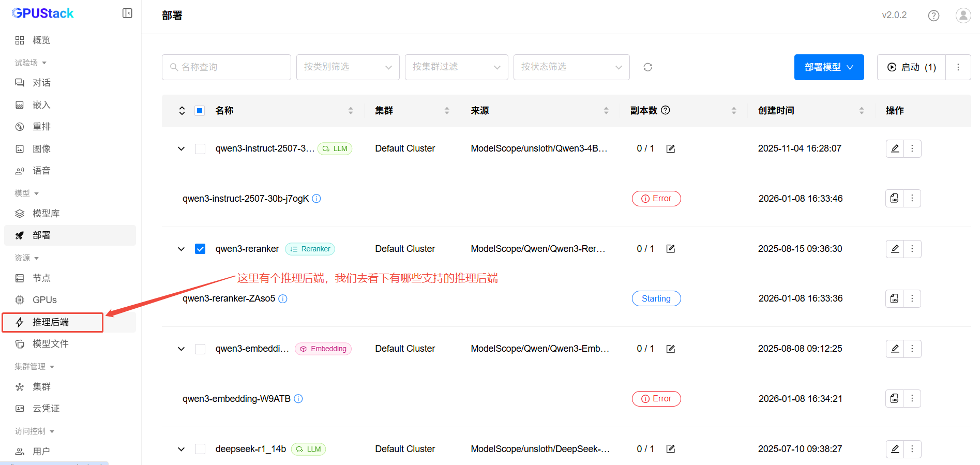
Task: Open the 语音 audio playground
Action: click(x=70, y=171)
